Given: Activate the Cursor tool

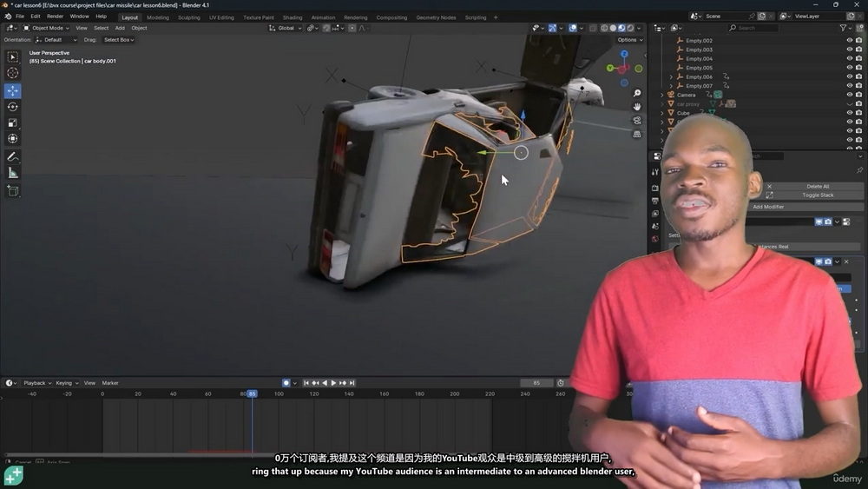Looking at the screenshot, I should 13,73.
